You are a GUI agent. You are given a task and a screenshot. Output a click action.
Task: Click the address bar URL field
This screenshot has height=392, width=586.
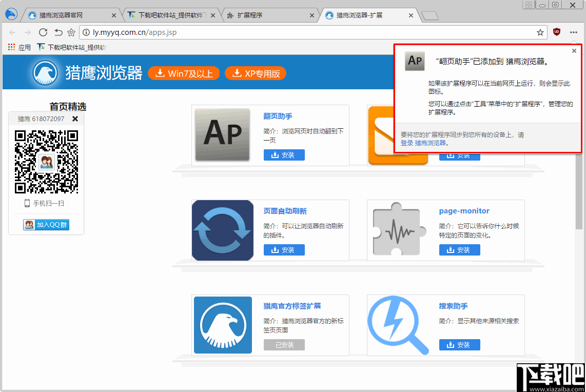click(313, 32)
